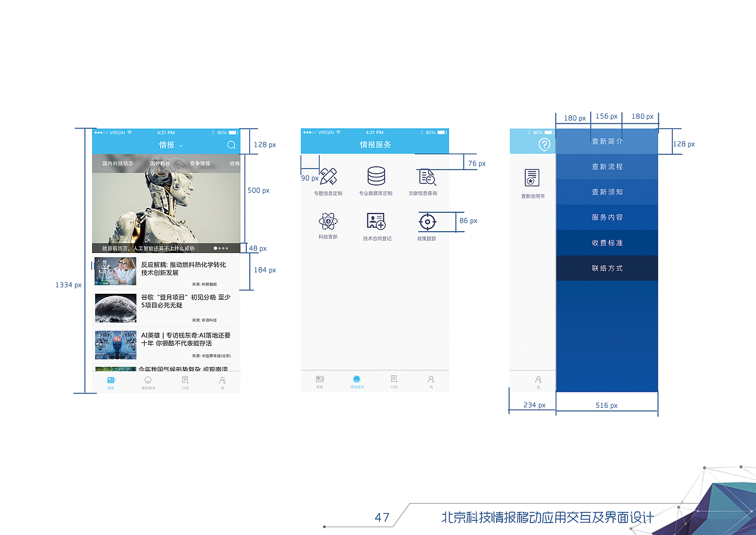
Task: Tap the 政策跟踪 target icon
Action: point(426,222)
